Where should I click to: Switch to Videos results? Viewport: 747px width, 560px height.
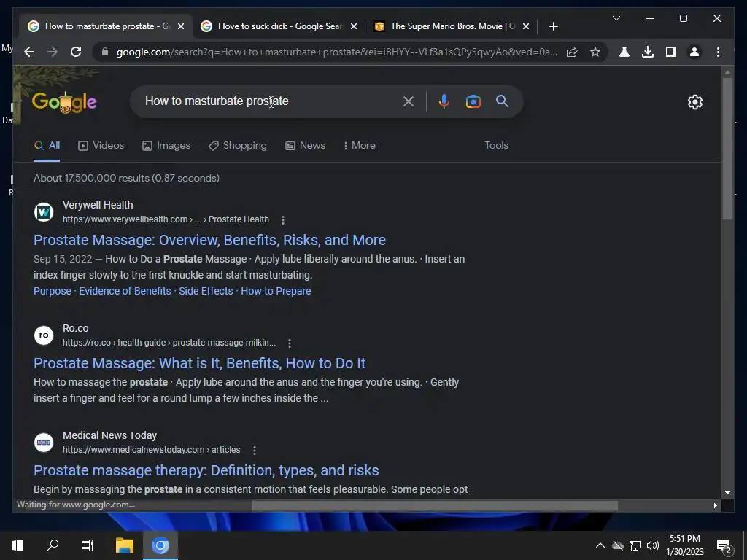(x=101, y=146)
